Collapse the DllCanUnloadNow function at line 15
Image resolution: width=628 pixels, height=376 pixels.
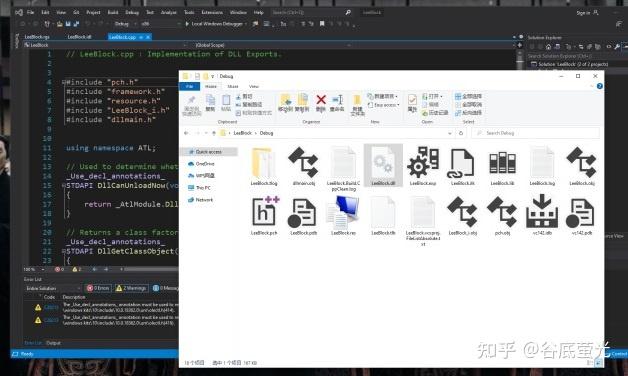coord(63,186)
